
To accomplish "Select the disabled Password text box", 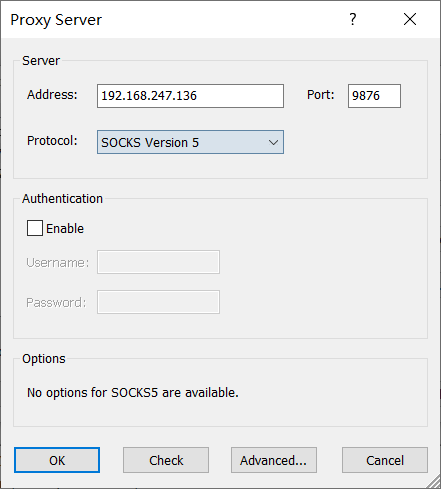I will 158,302.
